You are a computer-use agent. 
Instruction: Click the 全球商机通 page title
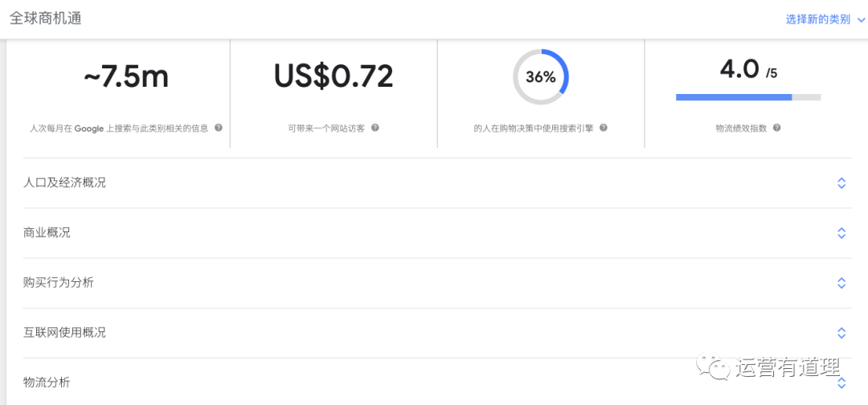tap(45, 18)
